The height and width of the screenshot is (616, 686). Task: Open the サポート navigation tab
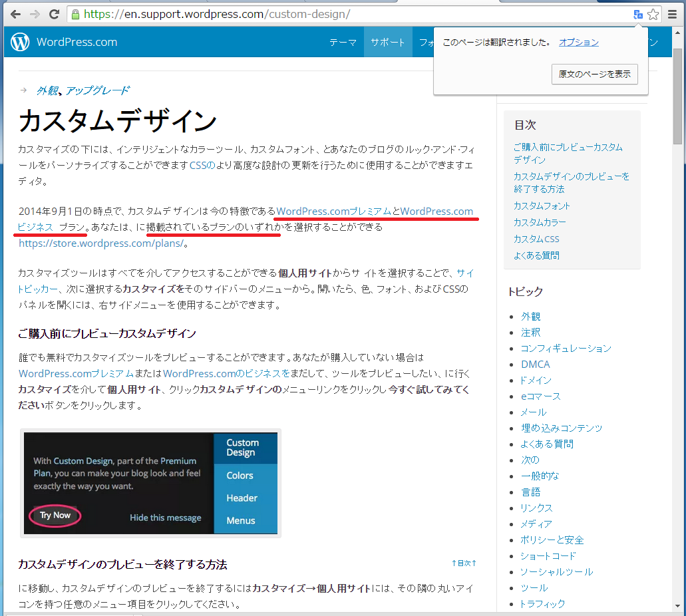click(x=388, y=42)
